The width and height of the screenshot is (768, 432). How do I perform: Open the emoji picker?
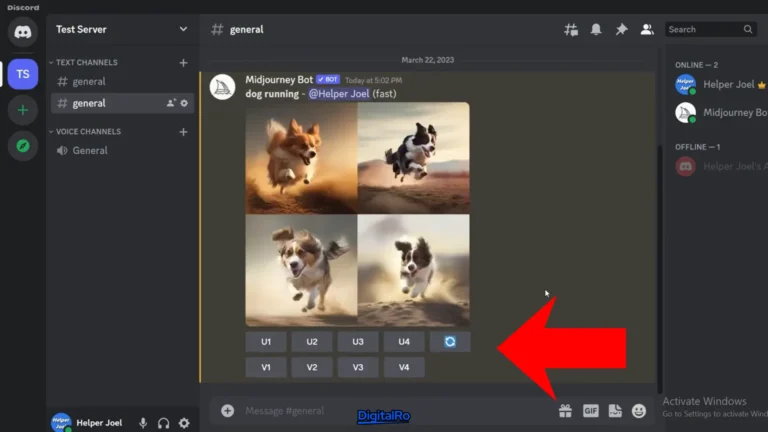click(x=639, y=411)
